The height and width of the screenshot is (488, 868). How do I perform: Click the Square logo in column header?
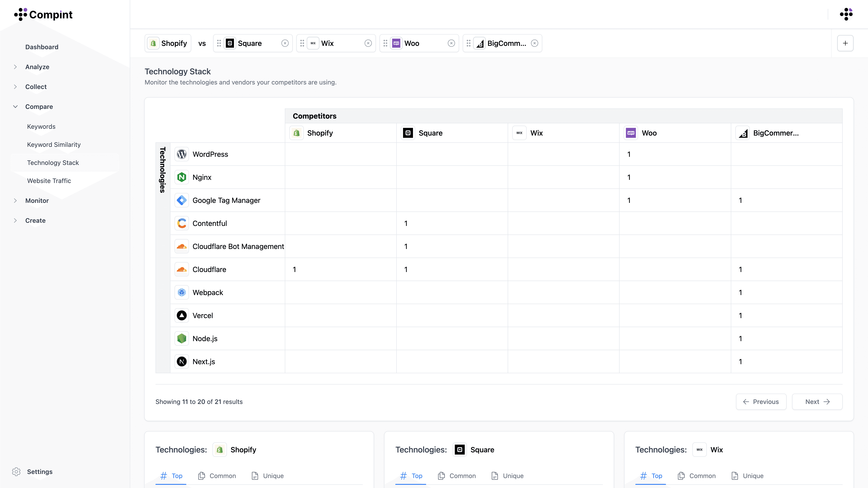point(408,133)
